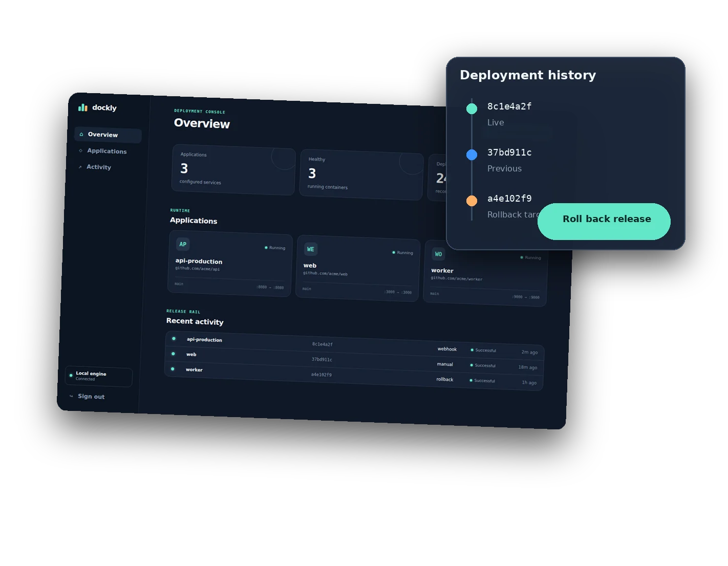Open the Applications sidebar item
The image size is (728, 566).
click(x=107, y=151)
